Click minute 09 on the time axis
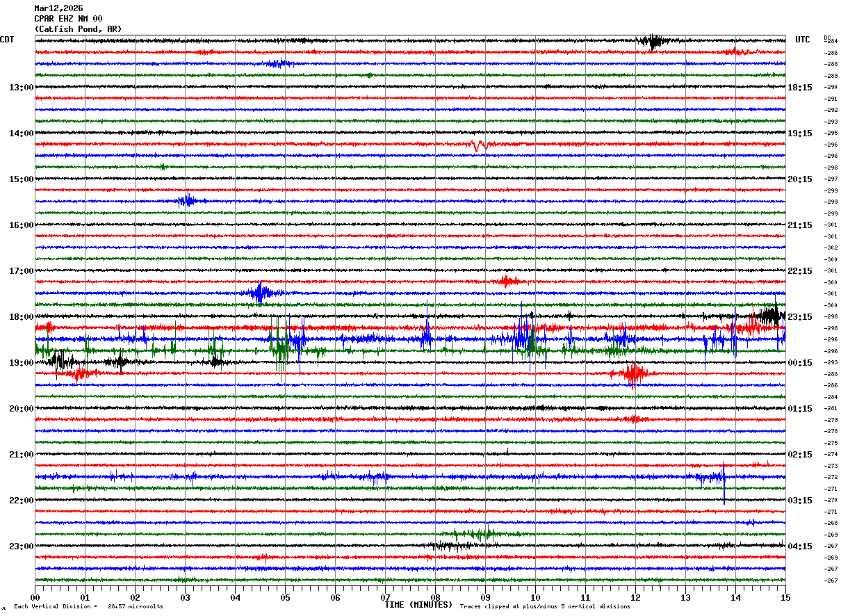Screen dimensions: 841x616 [486, 597]
